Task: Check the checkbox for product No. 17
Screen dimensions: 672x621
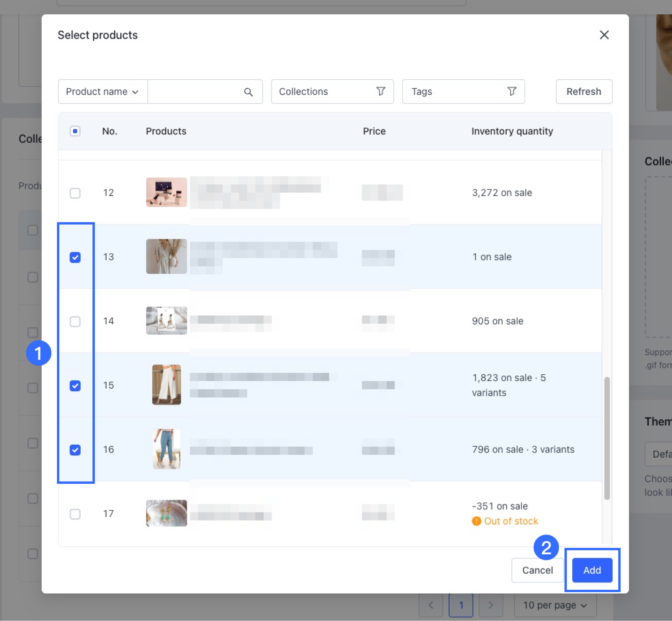Action: coord(75,514)
